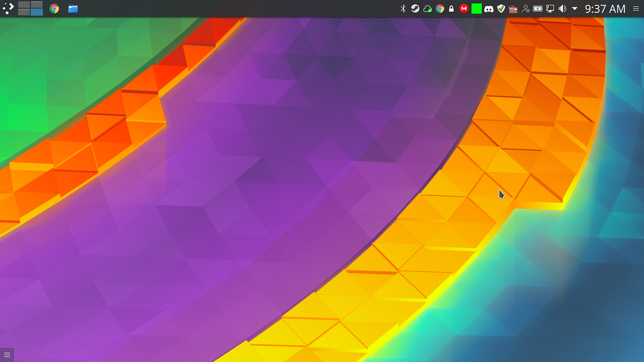
Task: Select the top-left virtual desktop in the pager
Action: 24,5
